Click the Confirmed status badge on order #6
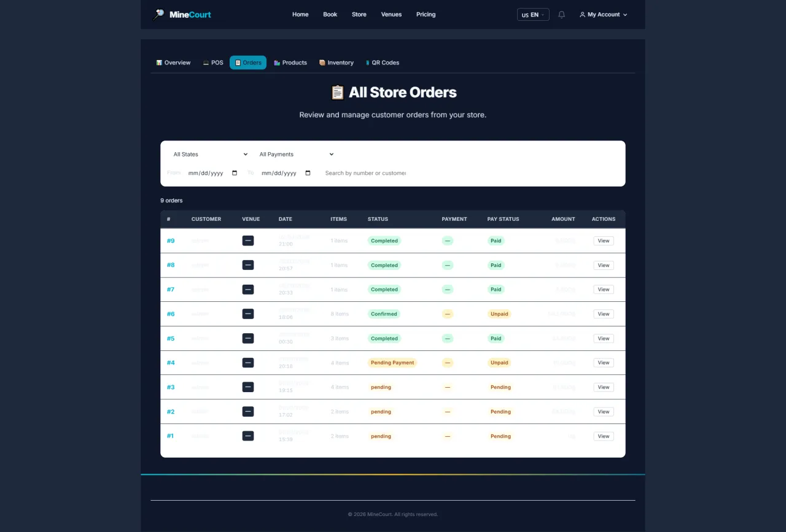Image resolution: width=786 pixels, height=532 pixels. point(384,314)
